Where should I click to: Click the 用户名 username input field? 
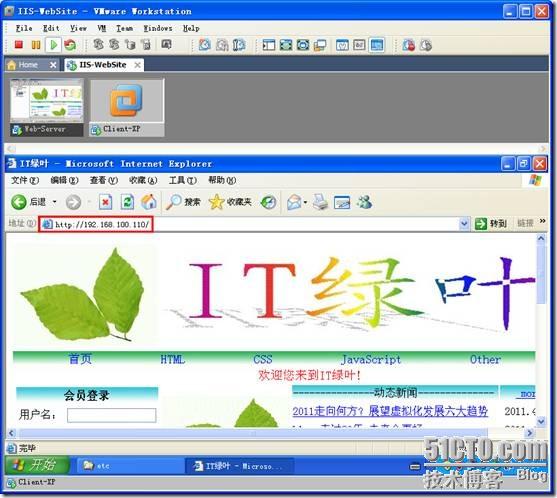coord(112,415)
